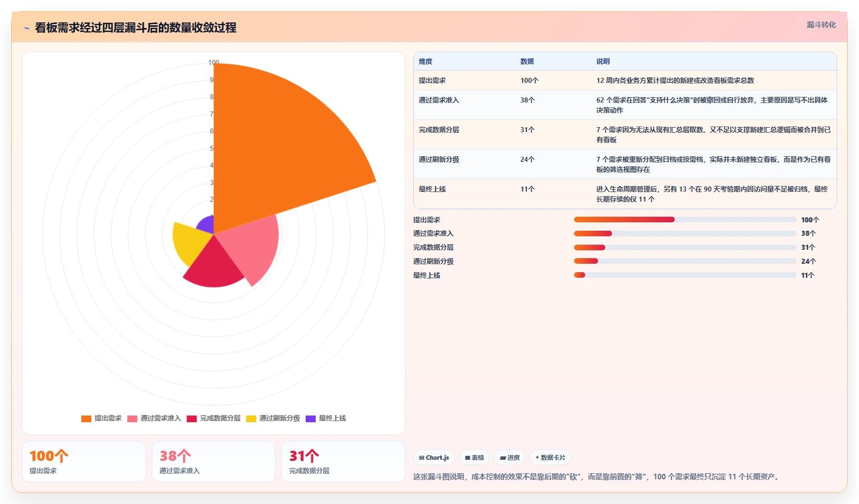The width and height of the screenshot is (859, 504).
Task: Toggle the 通过刷新分级 legend item
Action: pyautogui.click(x=273, y=418)
